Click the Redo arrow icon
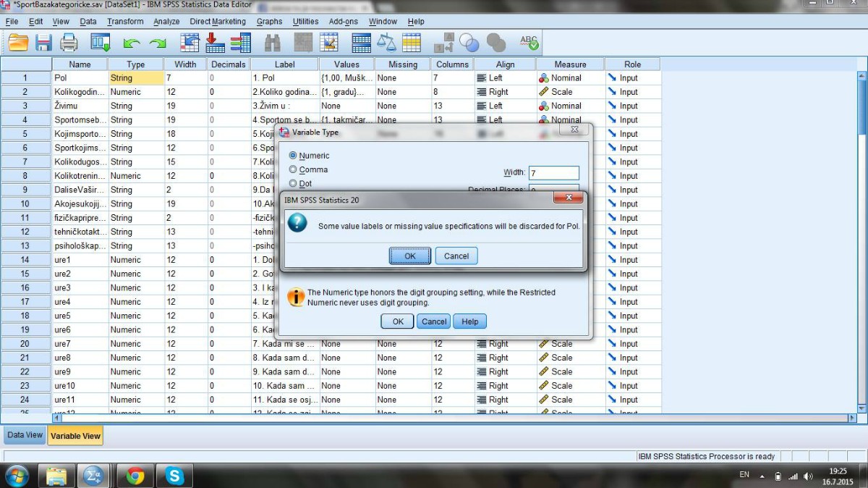Screen dimensions: 868x488 (x=157, y=43)
